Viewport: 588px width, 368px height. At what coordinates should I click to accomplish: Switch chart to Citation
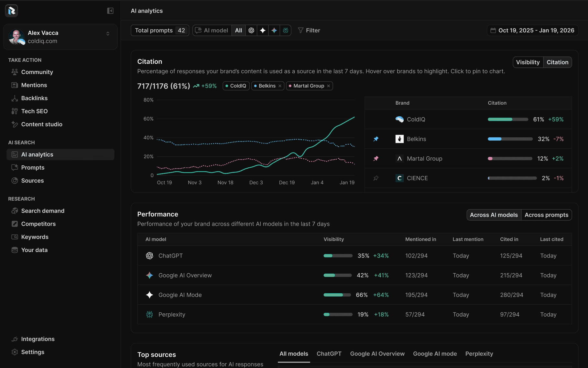coord(558,62)
